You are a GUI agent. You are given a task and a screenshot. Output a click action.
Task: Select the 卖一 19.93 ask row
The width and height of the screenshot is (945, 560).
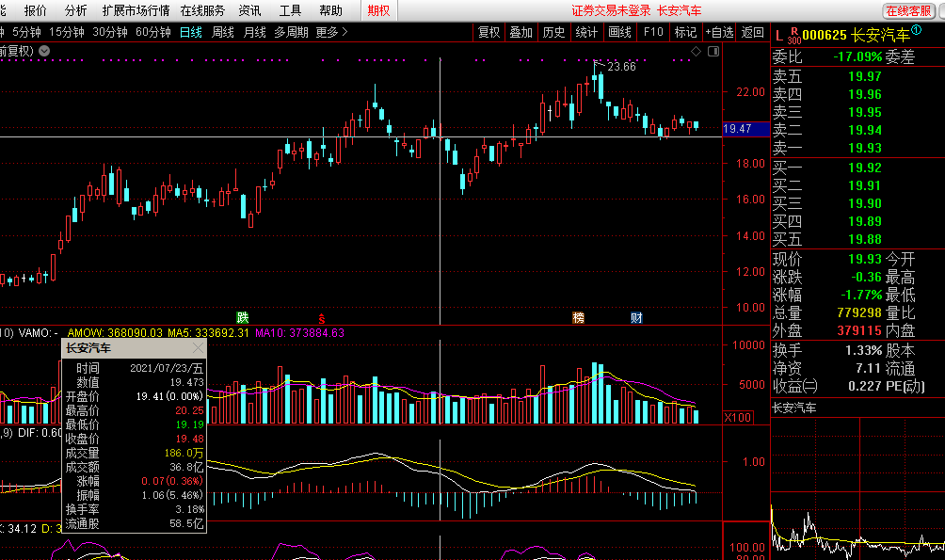pos(857,149)
